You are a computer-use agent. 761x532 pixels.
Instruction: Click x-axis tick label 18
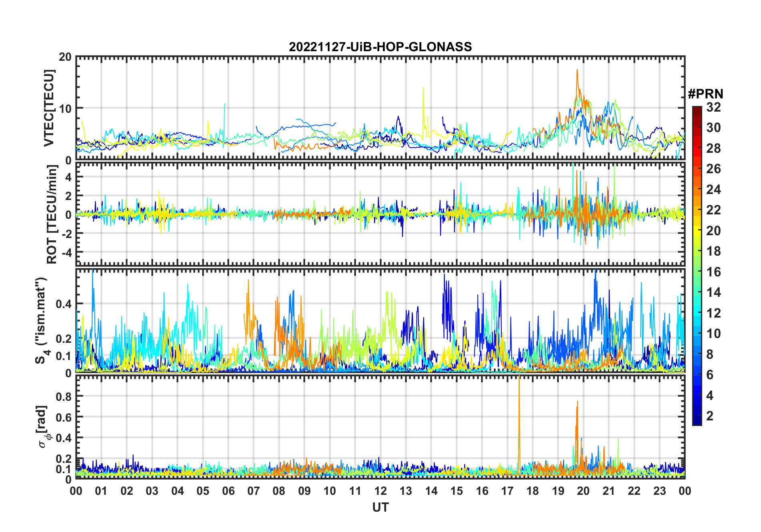click(533, 491)
